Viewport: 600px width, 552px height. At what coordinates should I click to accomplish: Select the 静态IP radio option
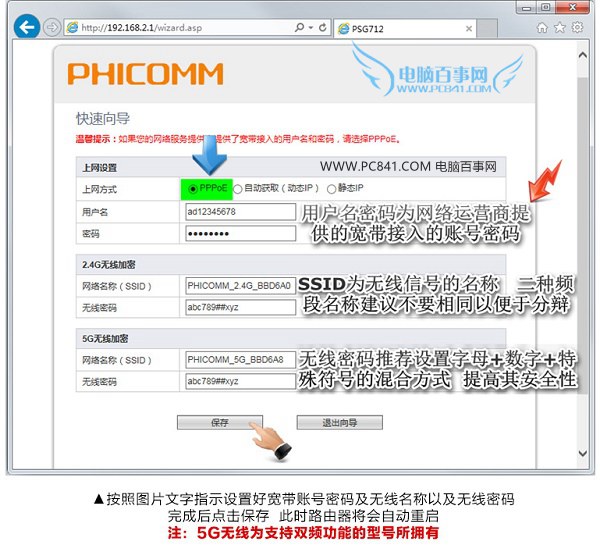[x=331, y=188]
